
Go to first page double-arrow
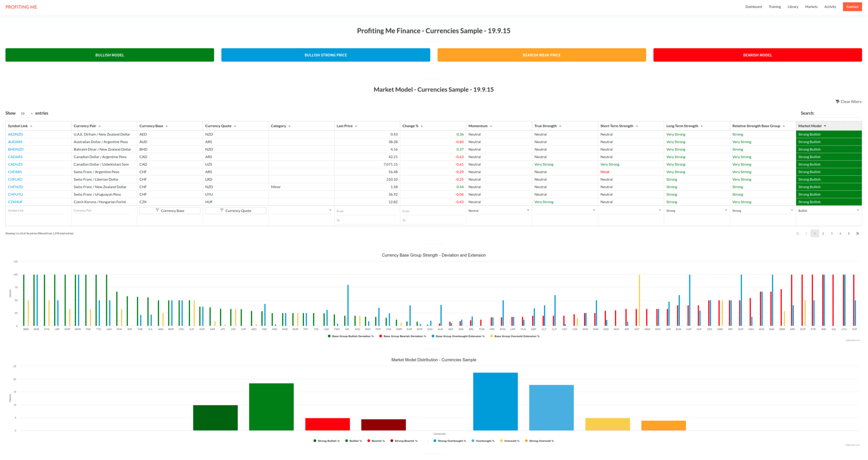(x=797, y=234)
